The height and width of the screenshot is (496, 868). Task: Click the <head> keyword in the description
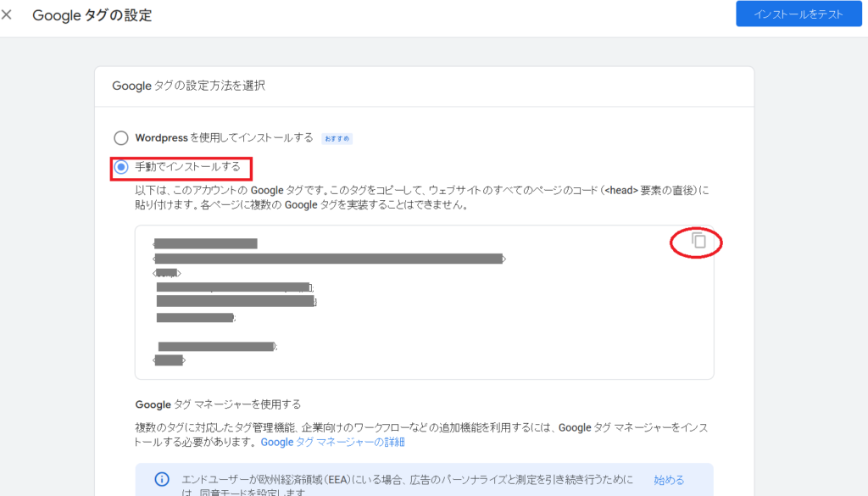(x=622, y=191)
